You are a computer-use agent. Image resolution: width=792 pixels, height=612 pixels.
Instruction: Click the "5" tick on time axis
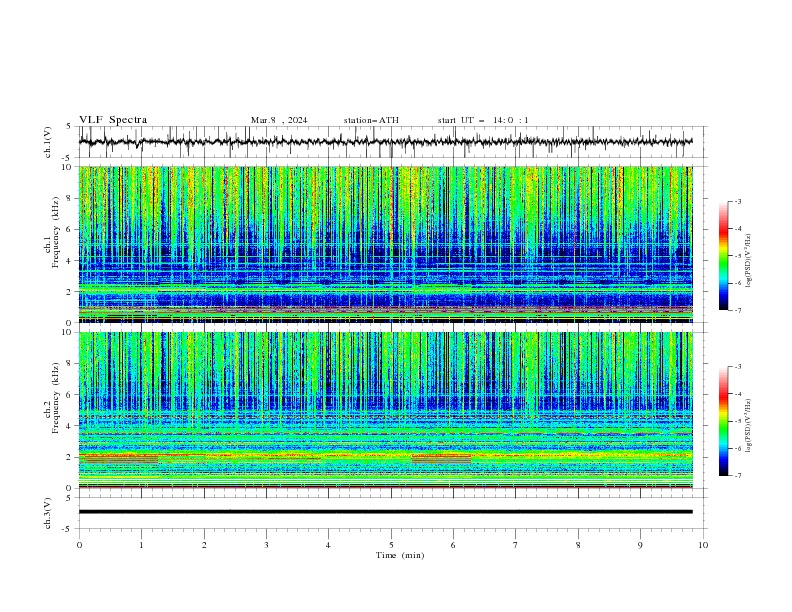391,545
